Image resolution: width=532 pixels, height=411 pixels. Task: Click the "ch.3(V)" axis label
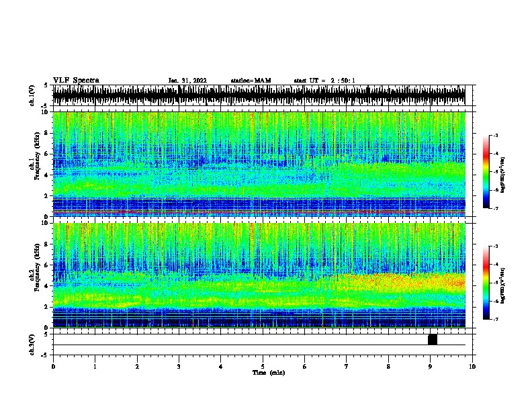32,345
